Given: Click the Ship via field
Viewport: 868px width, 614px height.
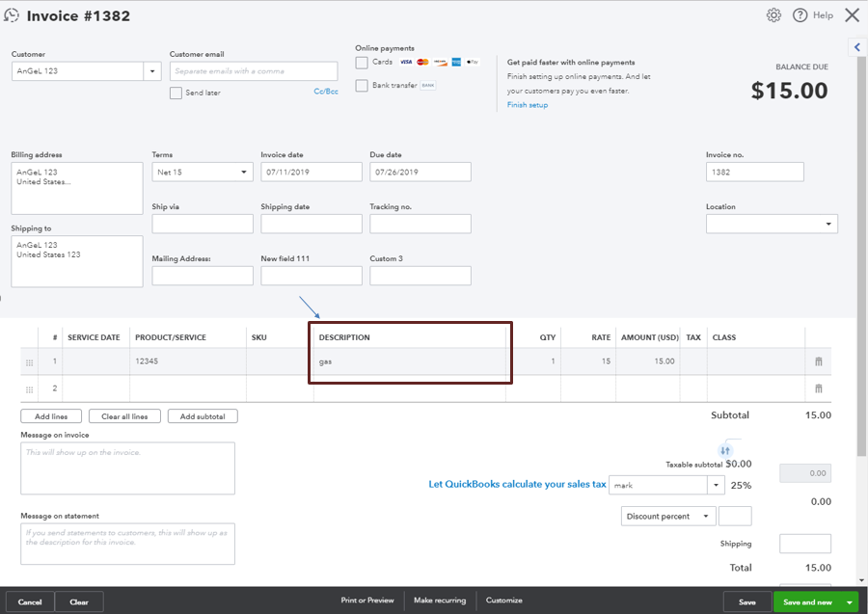Looking at the screenshot, I should click(x=203, y=224).
